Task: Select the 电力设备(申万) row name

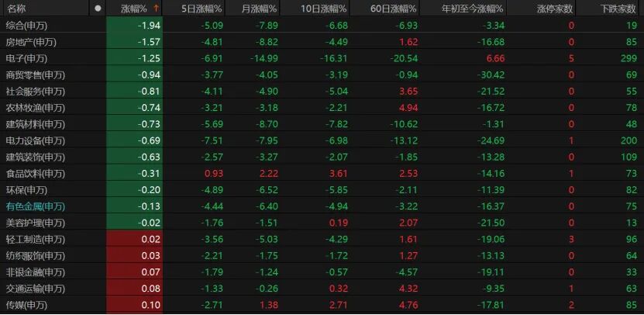Action: pyautogui.click(x=36, y=140)
